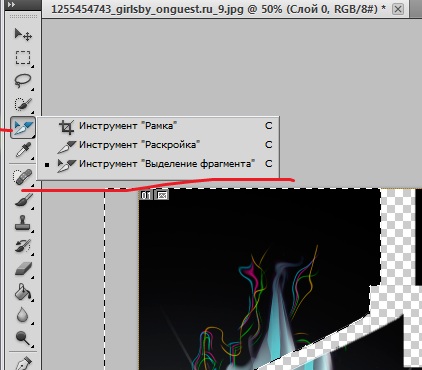
Task: Select the Rectangular Marquee tool
Action: tap(23, 58)
